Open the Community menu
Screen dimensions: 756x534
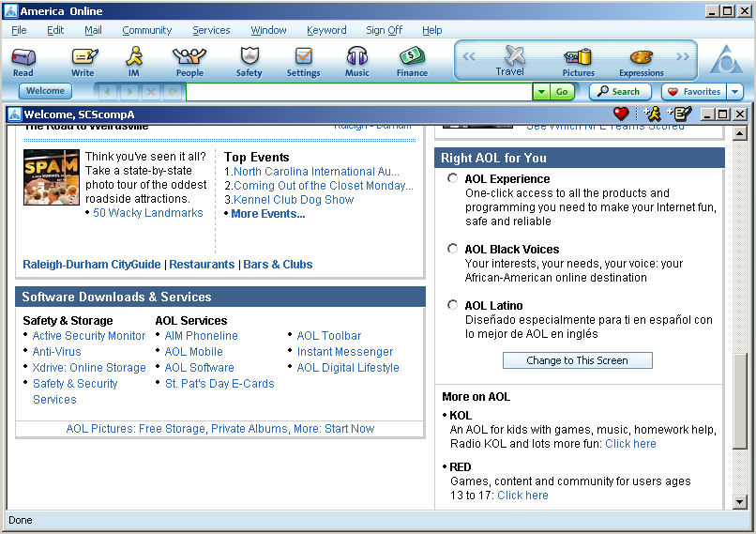(x=146, y=30)
